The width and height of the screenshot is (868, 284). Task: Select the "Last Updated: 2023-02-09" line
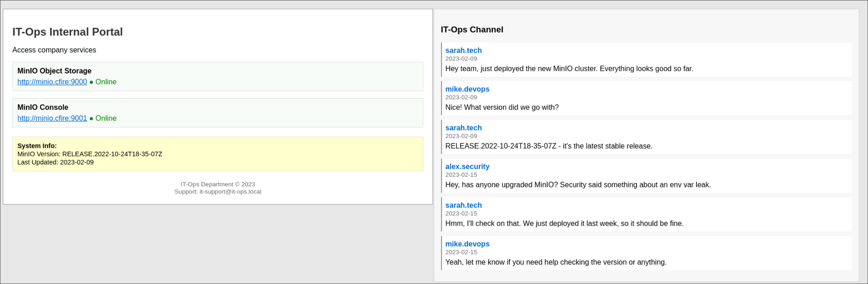(56, 162)
